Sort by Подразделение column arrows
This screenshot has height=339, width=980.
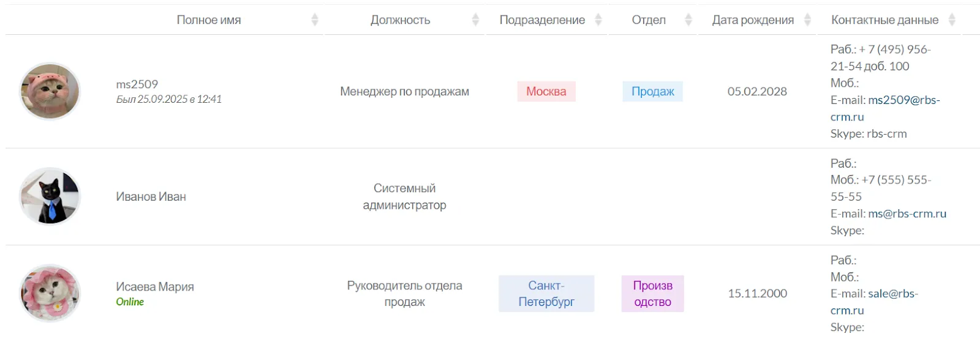click(x=598, y=20)
